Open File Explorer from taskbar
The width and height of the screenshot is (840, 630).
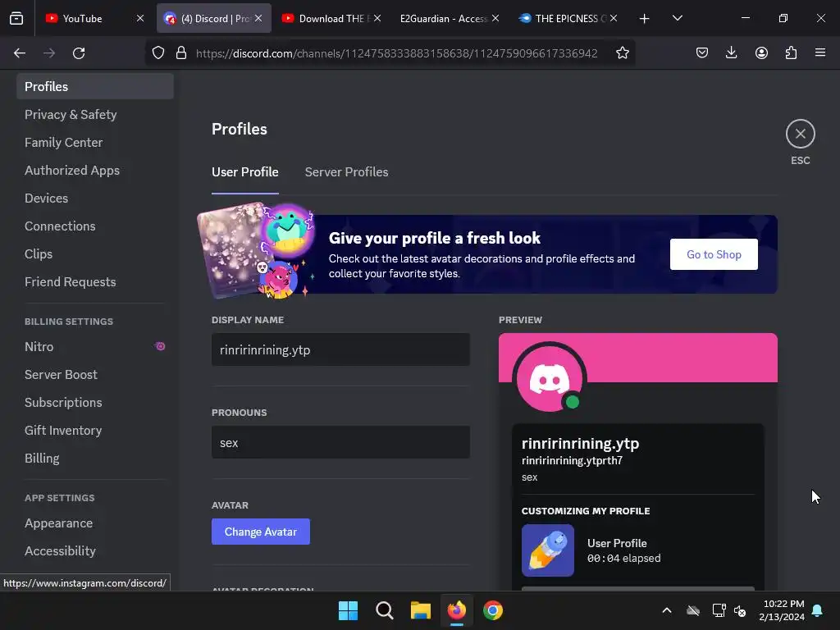[421, 610]
